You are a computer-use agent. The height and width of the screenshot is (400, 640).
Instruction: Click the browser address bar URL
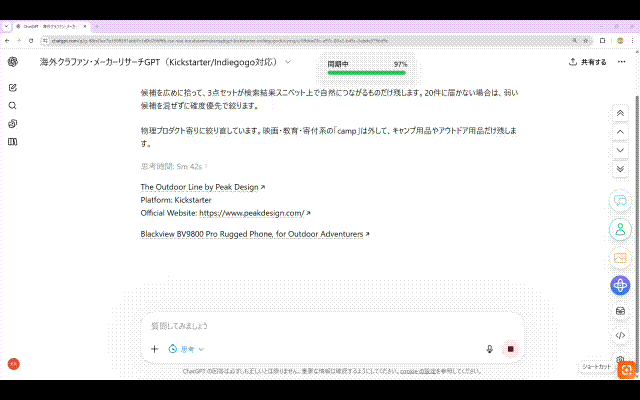click(x=220, y=41)
